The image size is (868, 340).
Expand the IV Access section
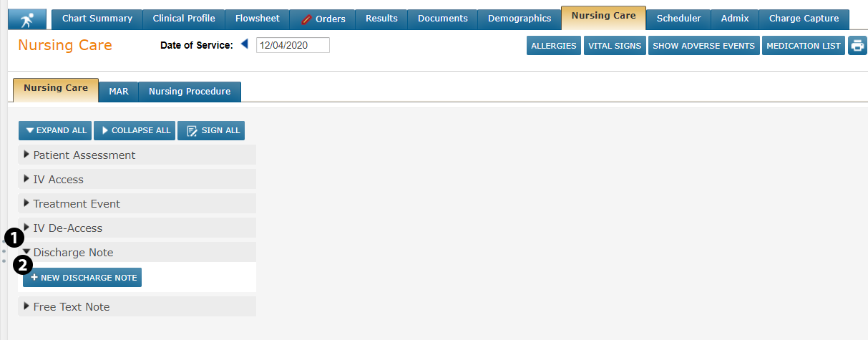[x=58, y=180]
